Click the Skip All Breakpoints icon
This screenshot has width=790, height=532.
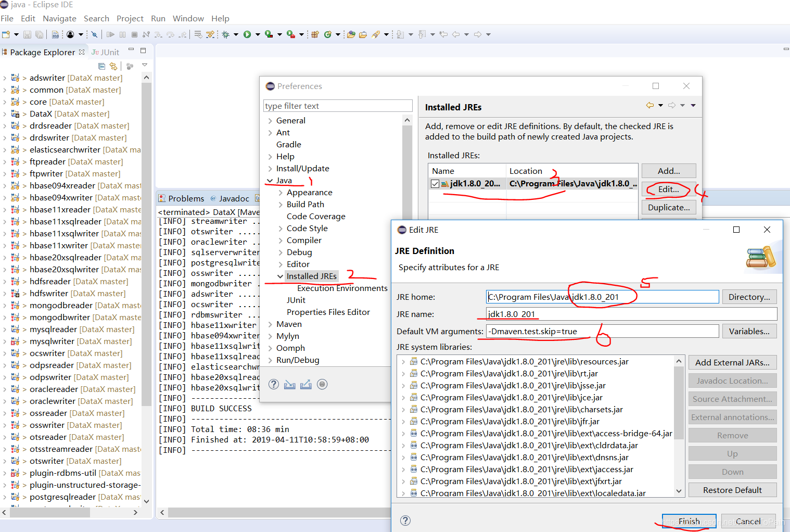94,34
